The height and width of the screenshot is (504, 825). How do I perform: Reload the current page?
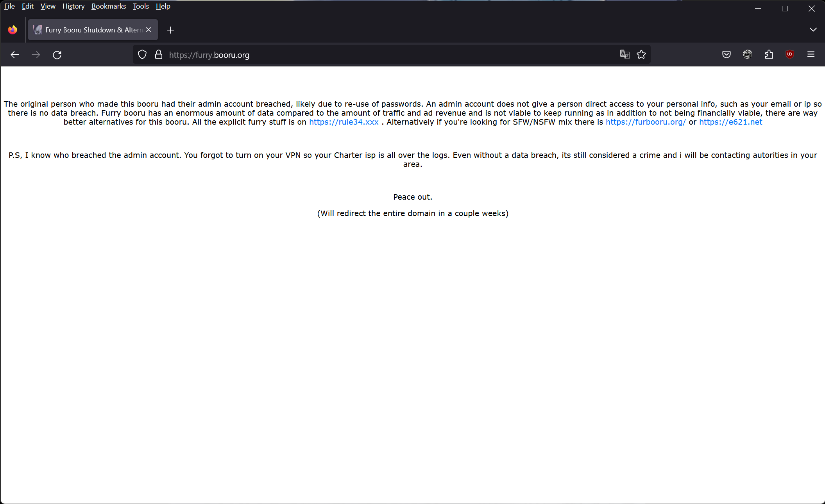pyautogui.click(x=57, y=55)
